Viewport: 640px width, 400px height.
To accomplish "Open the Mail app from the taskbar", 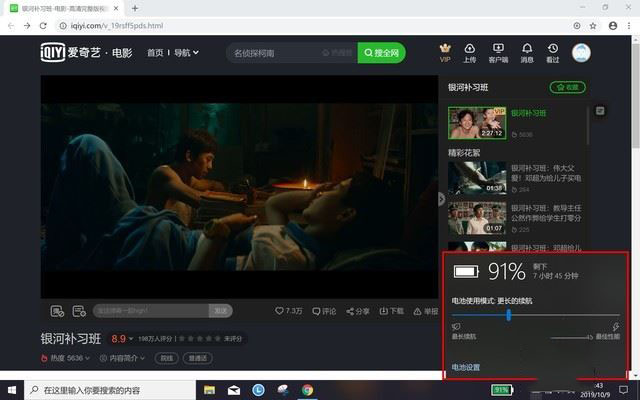I will click(234, 390).
